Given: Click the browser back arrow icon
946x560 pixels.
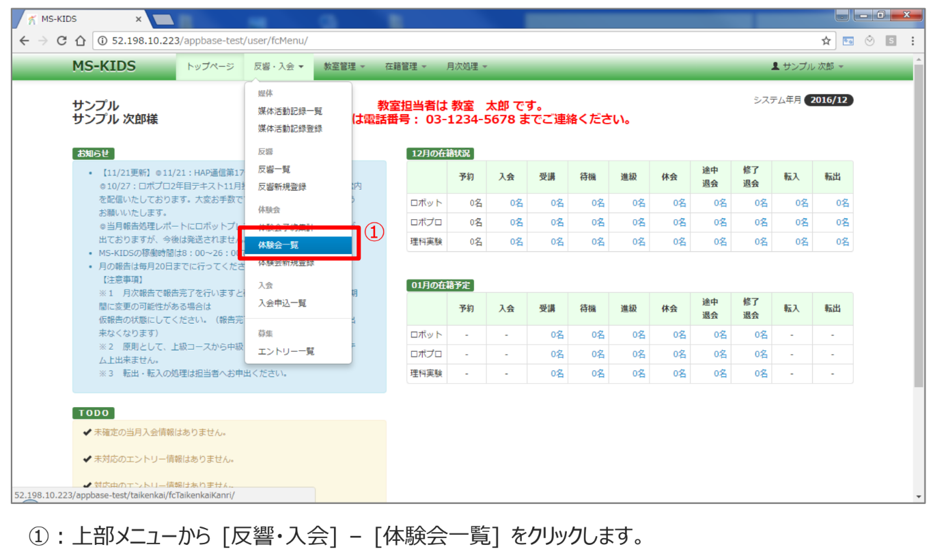Looking at the screenshot, I should (x=25, y=41).
